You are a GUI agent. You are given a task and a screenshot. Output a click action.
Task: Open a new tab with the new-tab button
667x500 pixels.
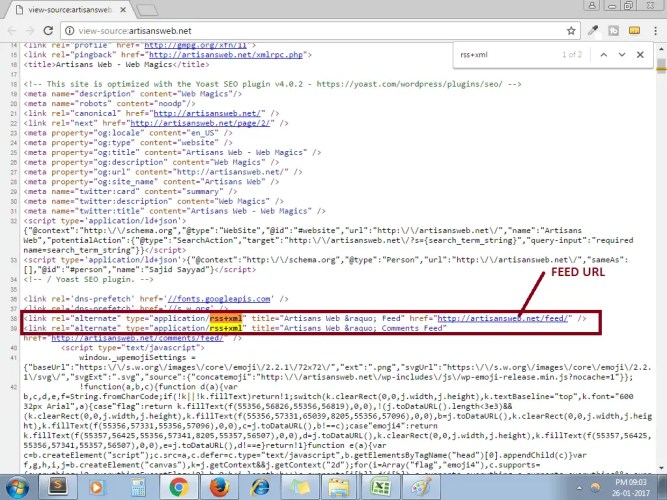147,10
